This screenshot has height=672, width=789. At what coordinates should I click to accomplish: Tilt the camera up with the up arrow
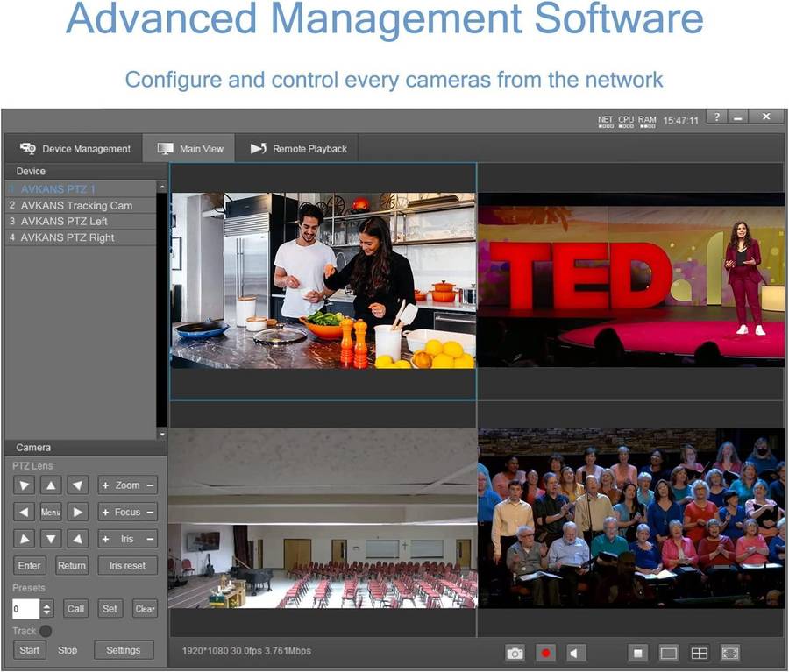click(x=52, y=485)
